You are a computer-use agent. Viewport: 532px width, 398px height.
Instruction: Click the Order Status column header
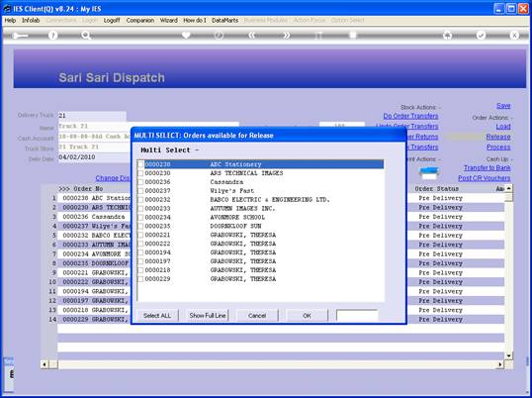(436, 189)
